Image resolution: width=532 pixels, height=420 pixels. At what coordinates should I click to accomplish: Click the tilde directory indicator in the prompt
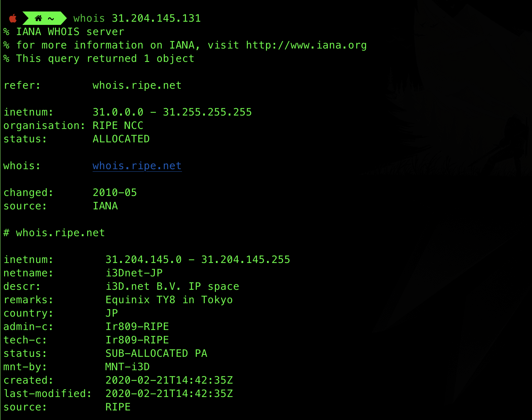[51, 19]
